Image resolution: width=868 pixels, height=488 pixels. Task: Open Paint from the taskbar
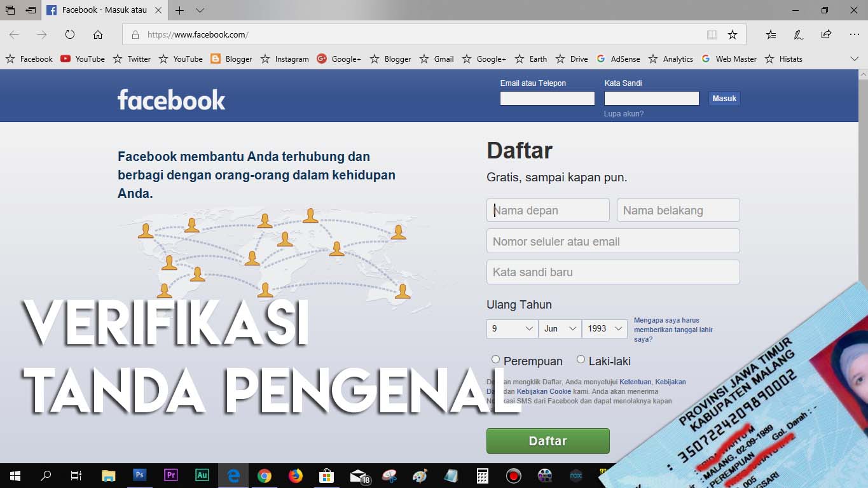(420, 475)
